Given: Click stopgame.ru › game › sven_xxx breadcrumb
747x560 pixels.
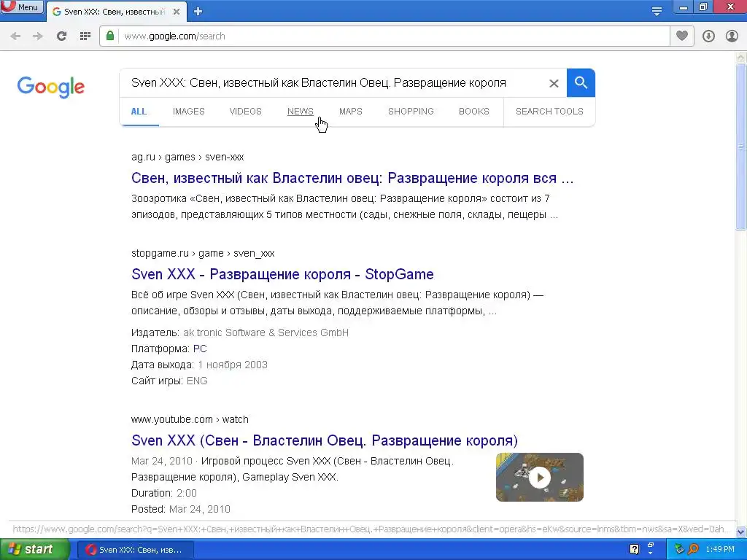Looking at the screenshot, I should click(x=203, y=253).
